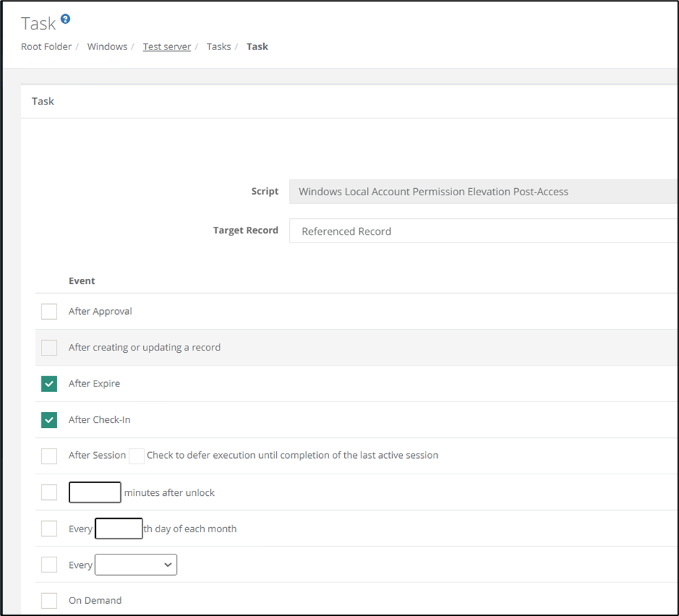Viewport: 679px width, 616px height.
Task: Open the Windows breadcrumb link
Action: (107, 47)
